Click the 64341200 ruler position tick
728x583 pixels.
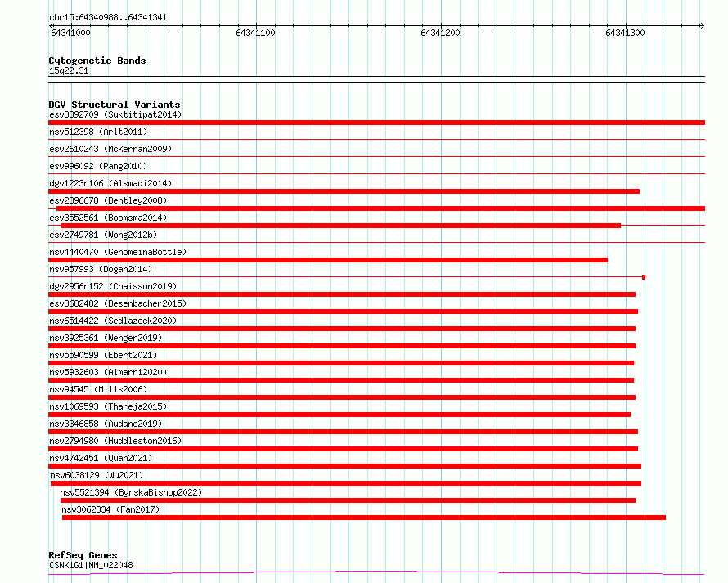point(440,33)
